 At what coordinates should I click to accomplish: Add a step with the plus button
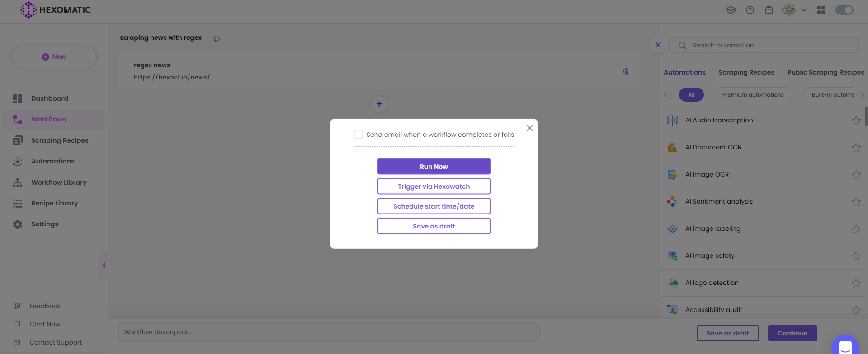click(379, 104)
